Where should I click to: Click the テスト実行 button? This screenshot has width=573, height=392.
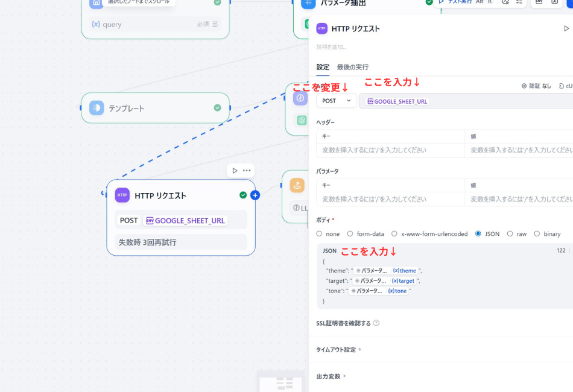456,2
